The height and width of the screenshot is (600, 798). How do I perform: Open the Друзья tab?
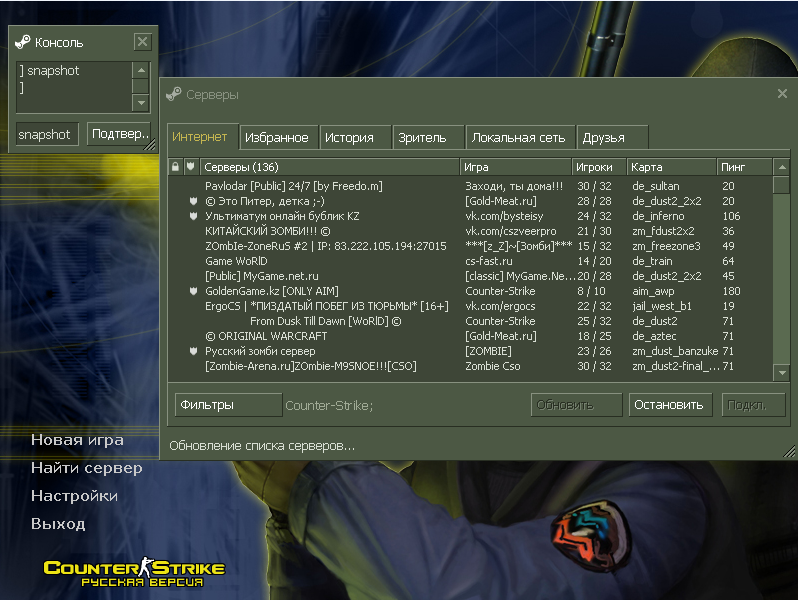point(612,137)
